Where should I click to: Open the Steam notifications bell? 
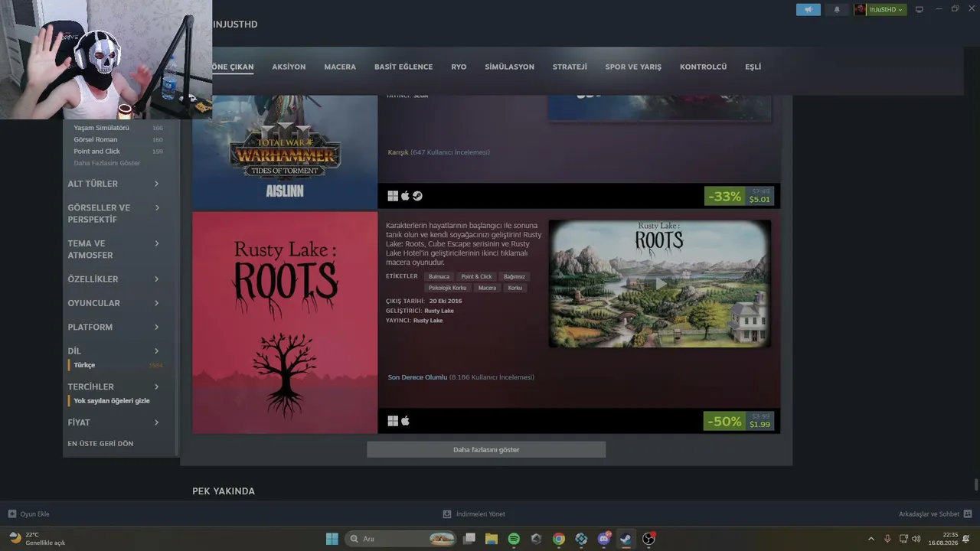837,9
